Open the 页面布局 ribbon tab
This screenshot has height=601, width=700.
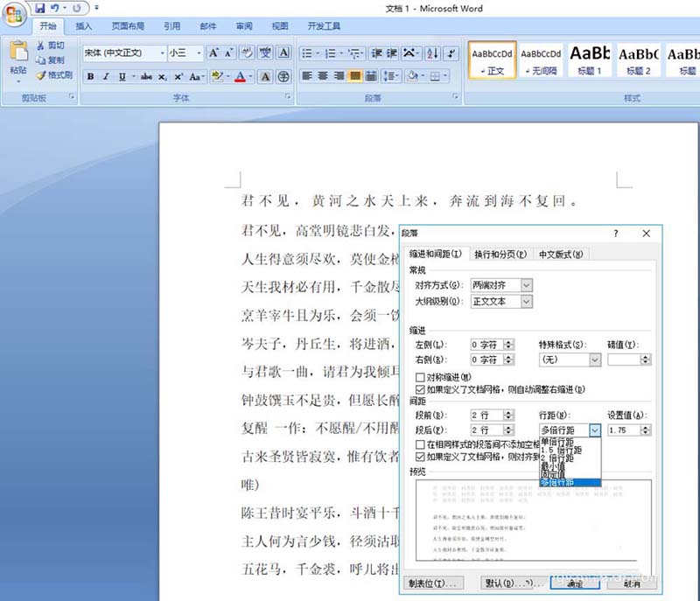coord(129,26)
